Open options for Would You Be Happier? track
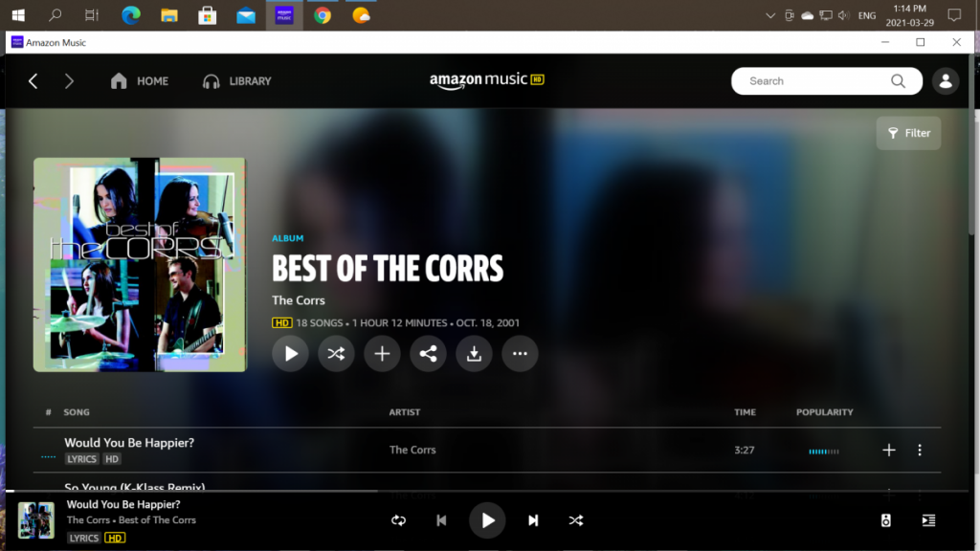The width and height of the screenshot is (980, 551). point(920,450)
